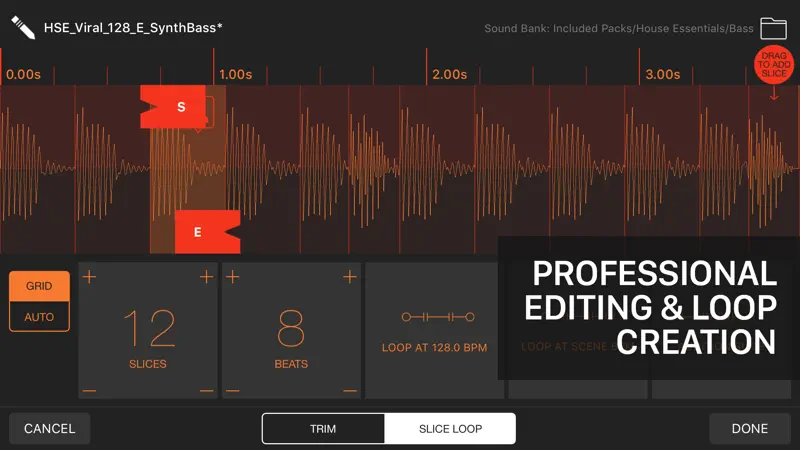The image size is (800, 450).
Task: Decrease slices with bottom-right minus
Action: click(207, 391)
